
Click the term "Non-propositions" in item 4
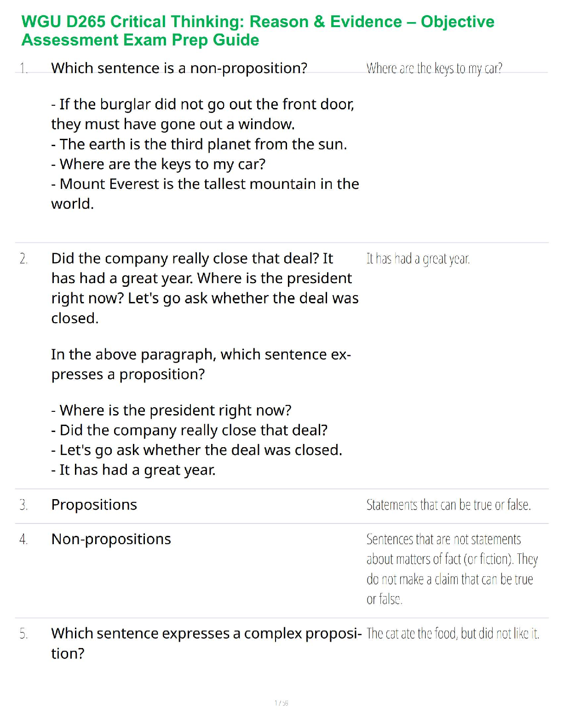pos(111,539)
